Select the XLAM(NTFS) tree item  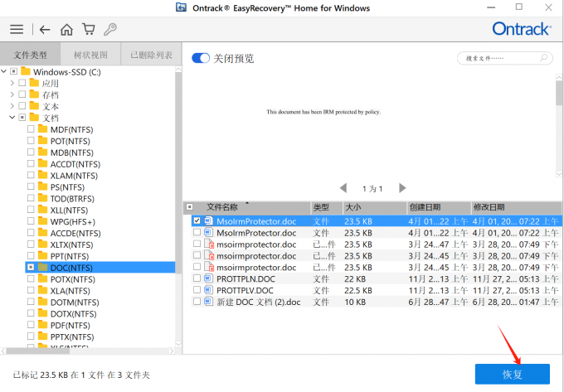pyautogui.click(x=74, y=176)
